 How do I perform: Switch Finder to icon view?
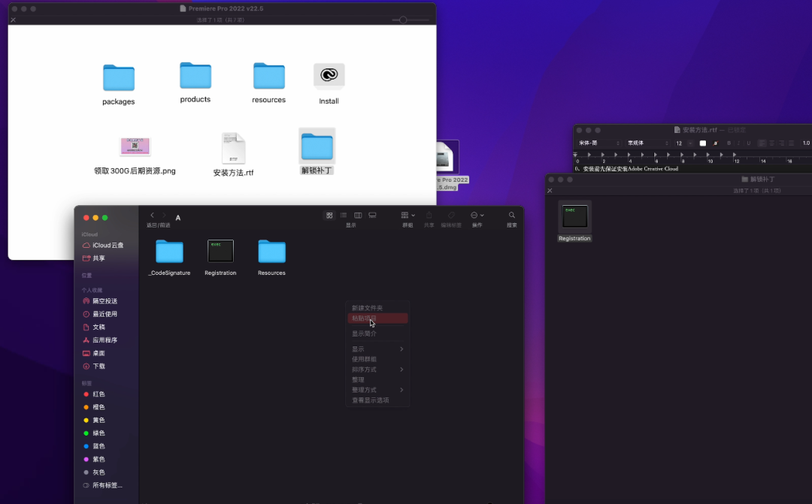pos(329,216)
